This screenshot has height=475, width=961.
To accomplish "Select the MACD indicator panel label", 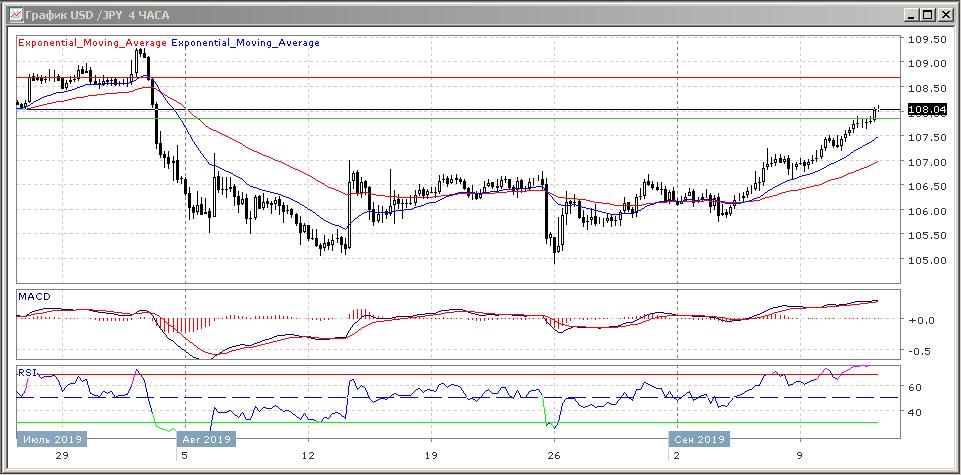I will (34, 297).
